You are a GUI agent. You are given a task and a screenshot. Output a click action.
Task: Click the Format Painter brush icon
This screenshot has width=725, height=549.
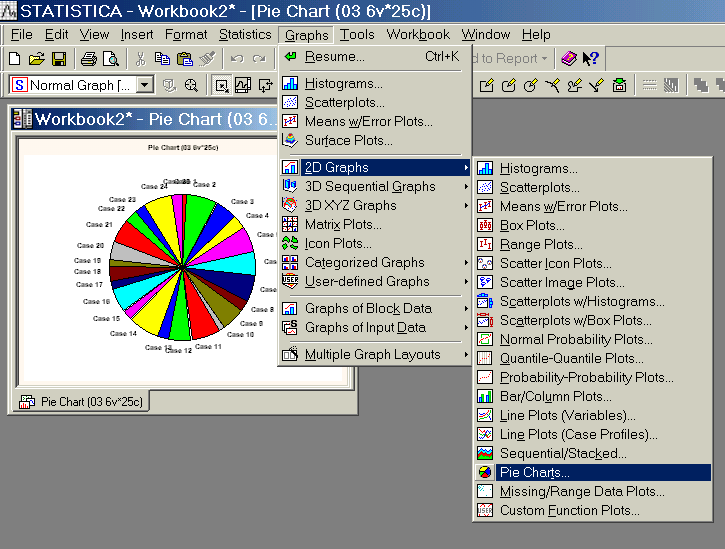coord(207,59)
